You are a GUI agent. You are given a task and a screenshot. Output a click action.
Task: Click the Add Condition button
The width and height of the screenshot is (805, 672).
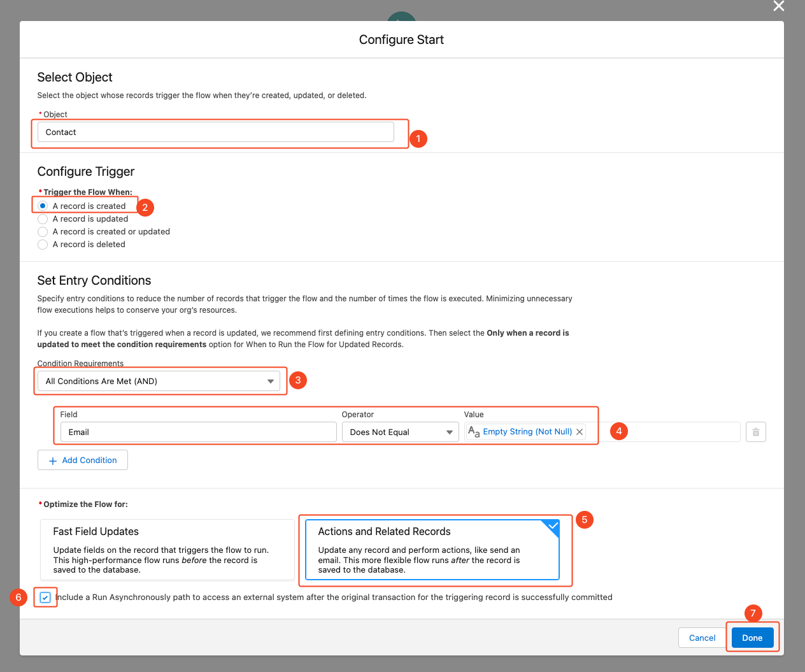(83, 460)
